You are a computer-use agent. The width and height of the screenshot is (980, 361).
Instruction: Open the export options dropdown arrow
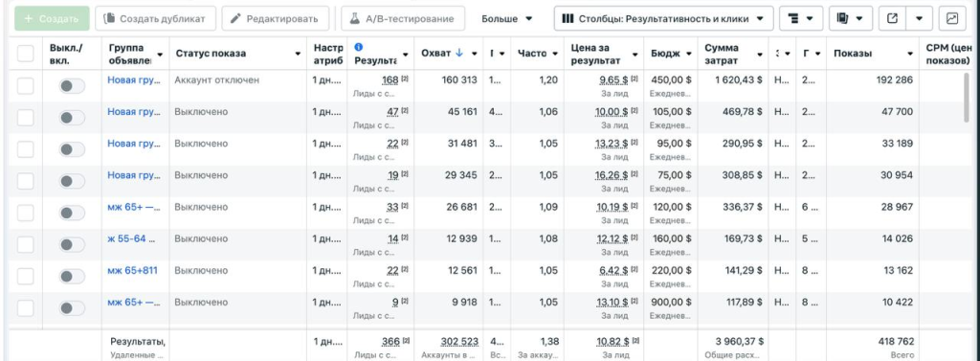920,19
